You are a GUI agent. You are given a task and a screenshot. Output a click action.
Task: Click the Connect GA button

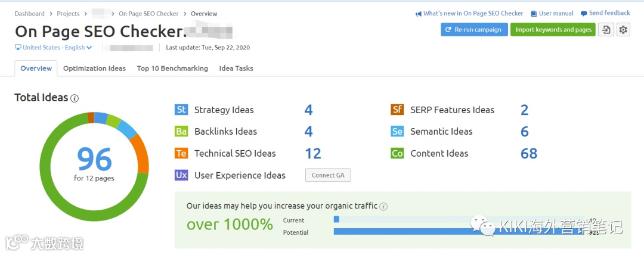click(328, 175)
